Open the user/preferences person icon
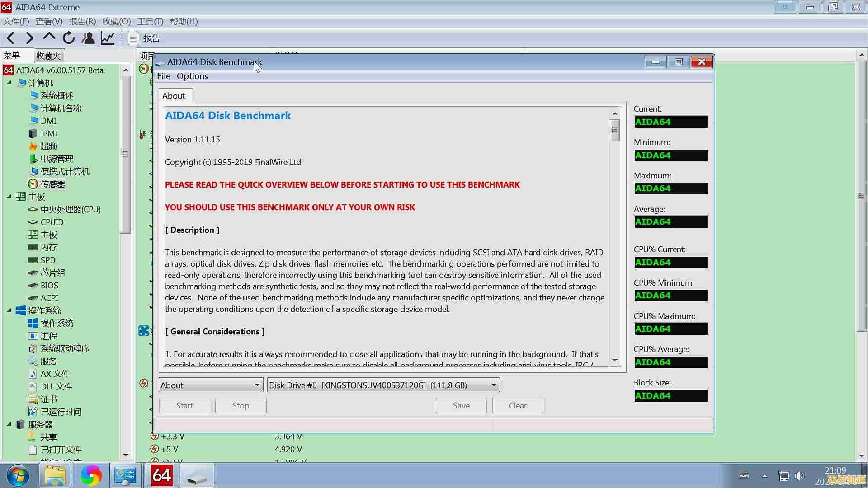This screenshot has height=488, width=868. pyautogui.click(x=88, y=38)
